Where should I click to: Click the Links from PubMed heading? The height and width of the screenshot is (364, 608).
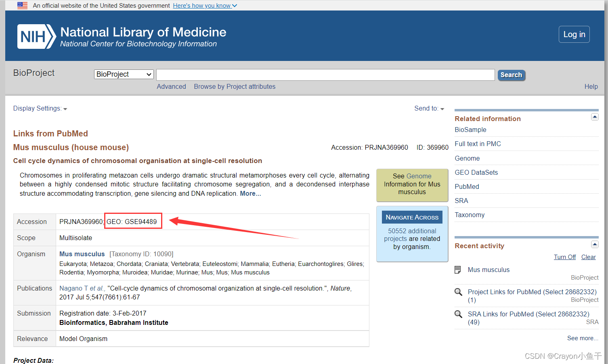tap(50, 134)
